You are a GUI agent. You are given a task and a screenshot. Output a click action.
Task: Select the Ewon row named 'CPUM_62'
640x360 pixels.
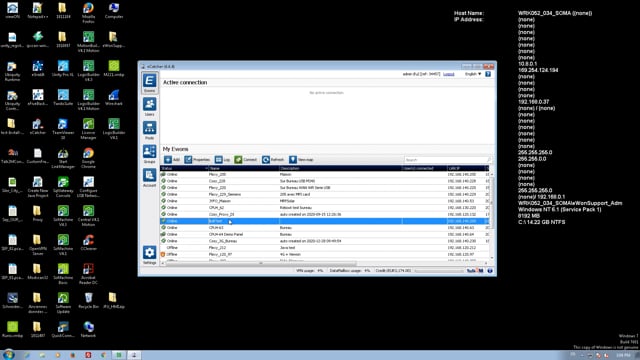324,208
